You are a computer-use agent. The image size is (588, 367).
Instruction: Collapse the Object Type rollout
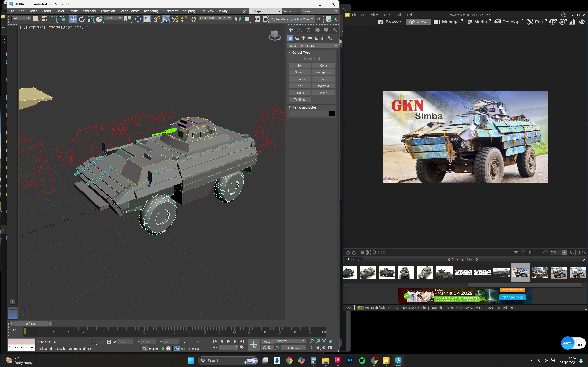click(290, 53)
